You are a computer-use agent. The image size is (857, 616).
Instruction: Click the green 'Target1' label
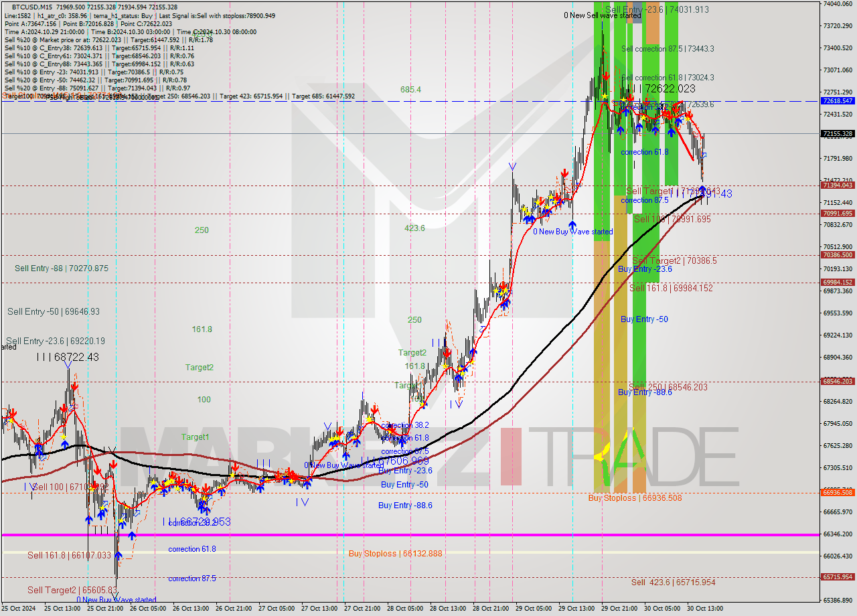tap(195, 437)
